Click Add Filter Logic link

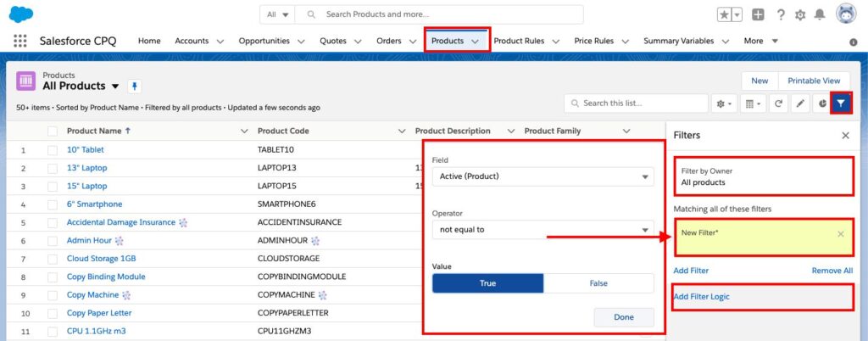[x=701, y=297]
